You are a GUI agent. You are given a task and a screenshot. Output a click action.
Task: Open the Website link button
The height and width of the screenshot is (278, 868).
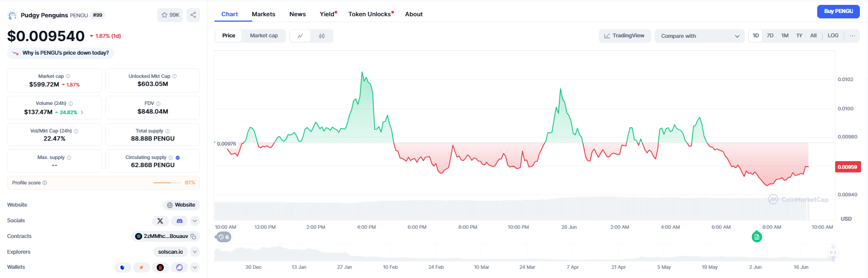pos(181,205)
